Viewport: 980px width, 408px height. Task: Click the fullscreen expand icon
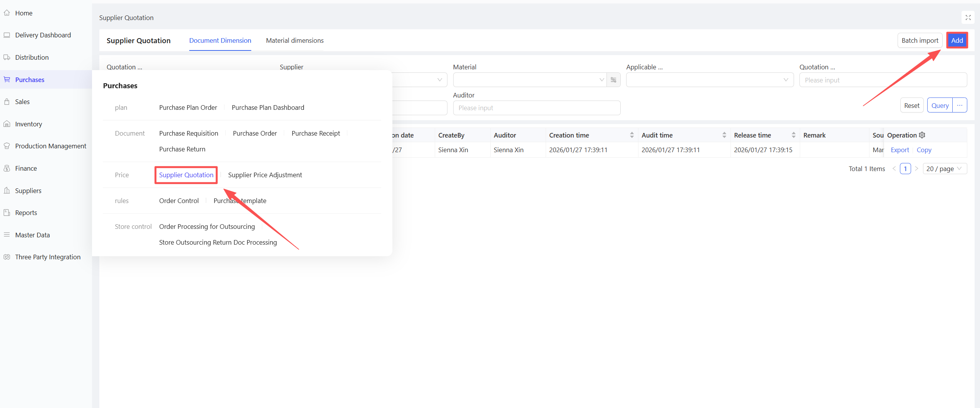[x=968, y=18]
